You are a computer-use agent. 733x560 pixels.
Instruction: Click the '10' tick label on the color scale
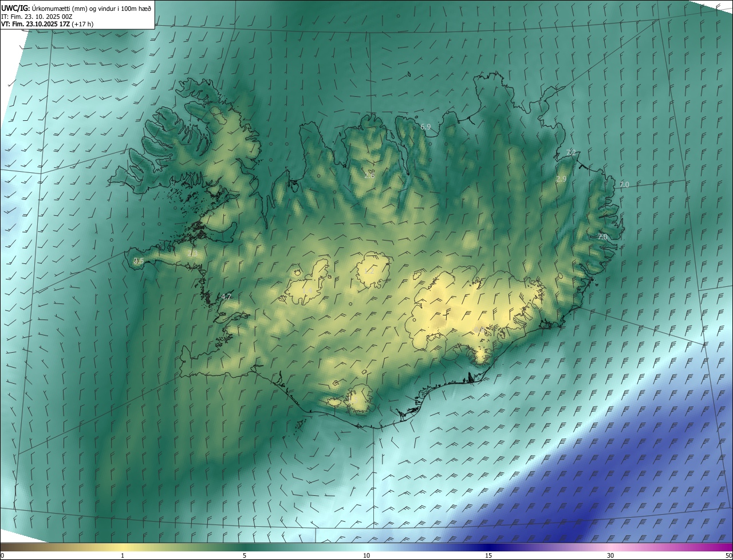(x=366, y=556)
